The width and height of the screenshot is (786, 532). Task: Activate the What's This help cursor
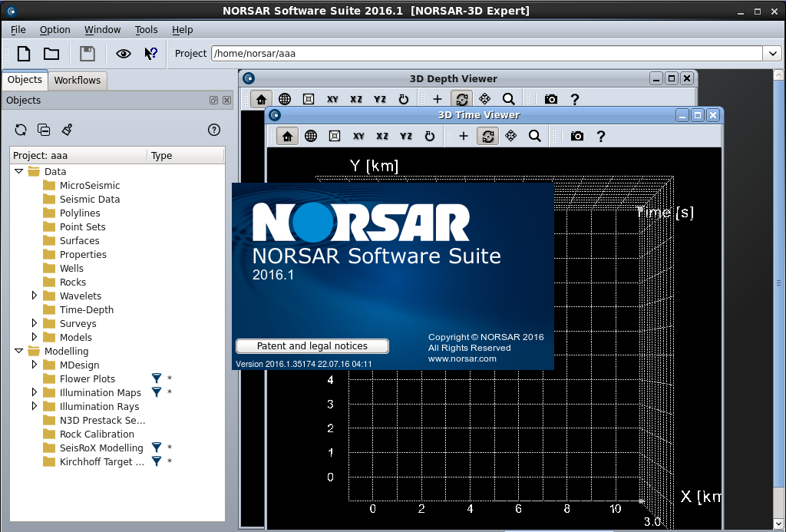pyautogui.click(x=150, y=54)
